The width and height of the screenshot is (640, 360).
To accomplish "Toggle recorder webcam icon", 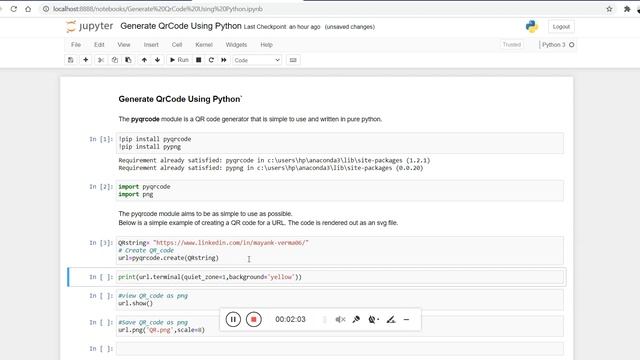I will tap(373, 320).
